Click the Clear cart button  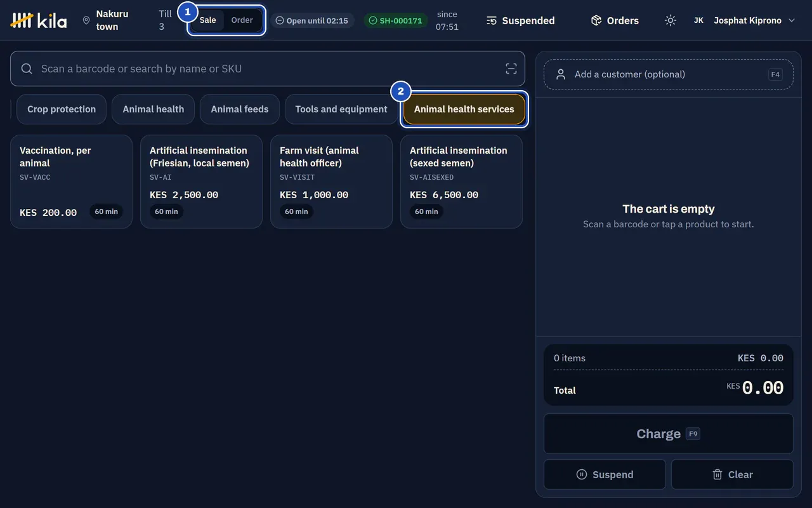[732, 474]
